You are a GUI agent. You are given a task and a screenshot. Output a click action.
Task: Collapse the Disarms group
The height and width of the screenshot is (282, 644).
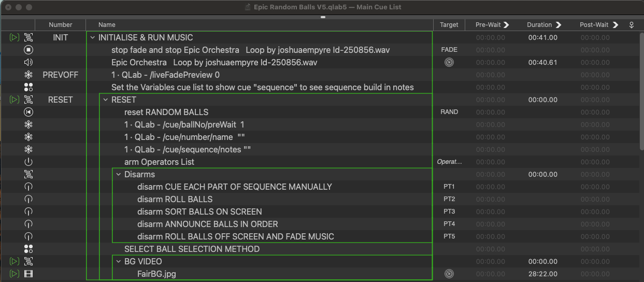[x=119, y=174]
